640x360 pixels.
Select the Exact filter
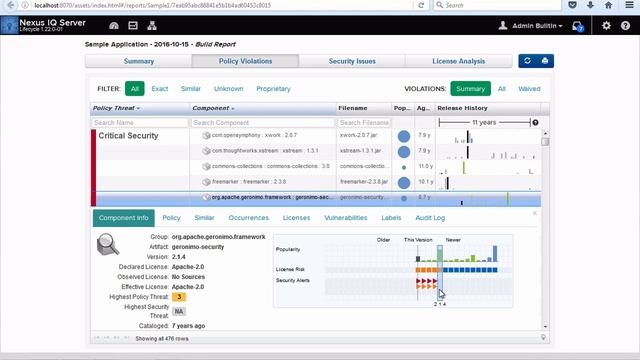[160, 89]
